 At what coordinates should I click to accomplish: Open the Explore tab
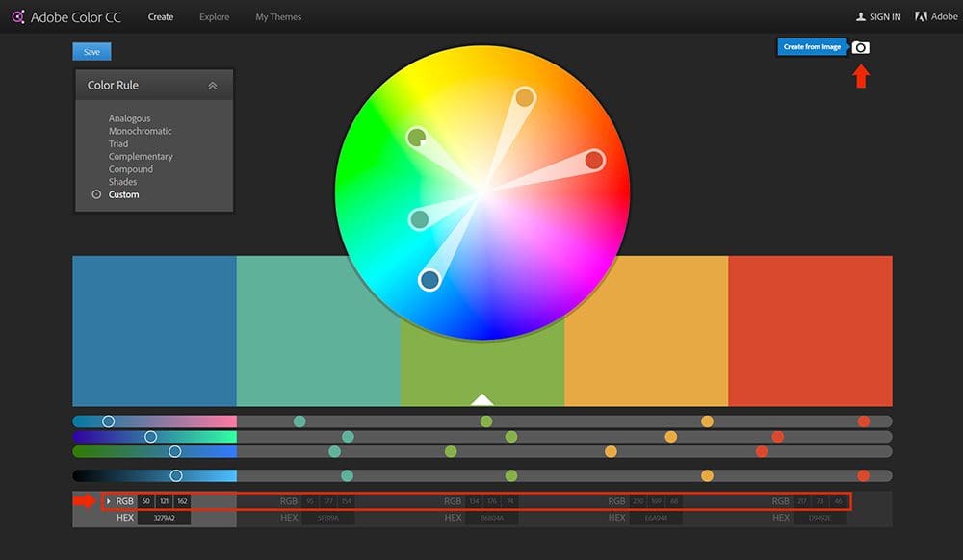point(215,17)
